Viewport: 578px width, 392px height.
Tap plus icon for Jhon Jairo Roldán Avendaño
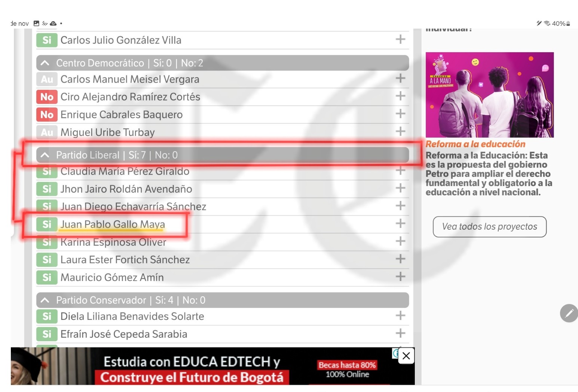[x=400, y=188]
